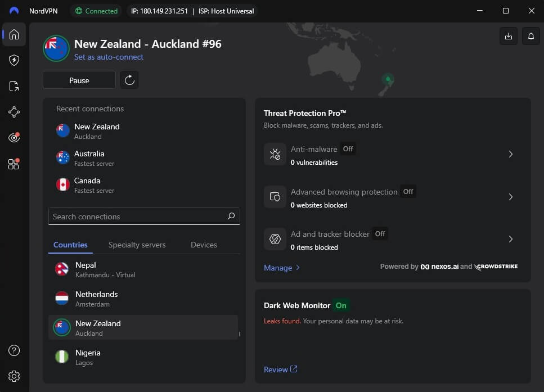This screenshot has height=392, width=544.
Task: Click the Ad and tracker blocker icon
Action: pyautogui.click(x=275, y=239)
